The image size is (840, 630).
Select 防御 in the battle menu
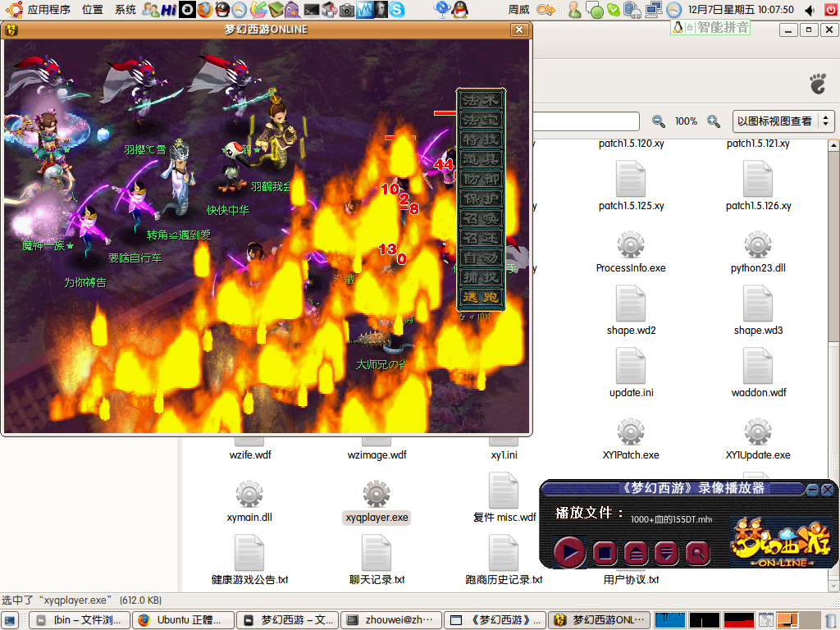pos(481,179)
